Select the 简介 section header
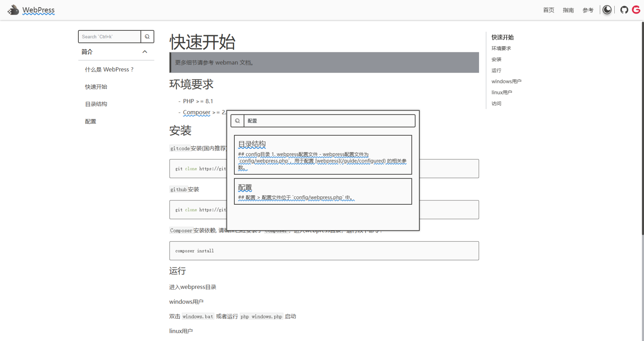This screenshot has height=341, width=644. (116, 52)
